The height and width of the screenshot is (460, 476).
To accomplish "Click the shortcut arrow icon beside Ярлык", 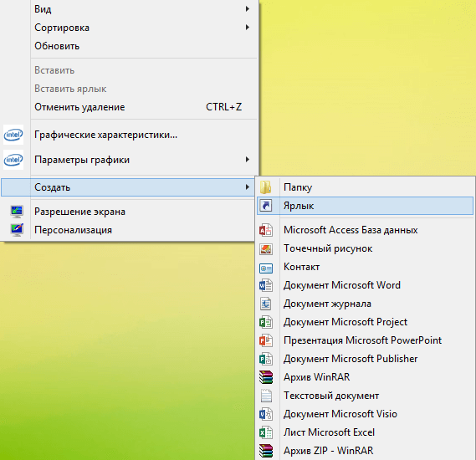I will tap(266, 206).
